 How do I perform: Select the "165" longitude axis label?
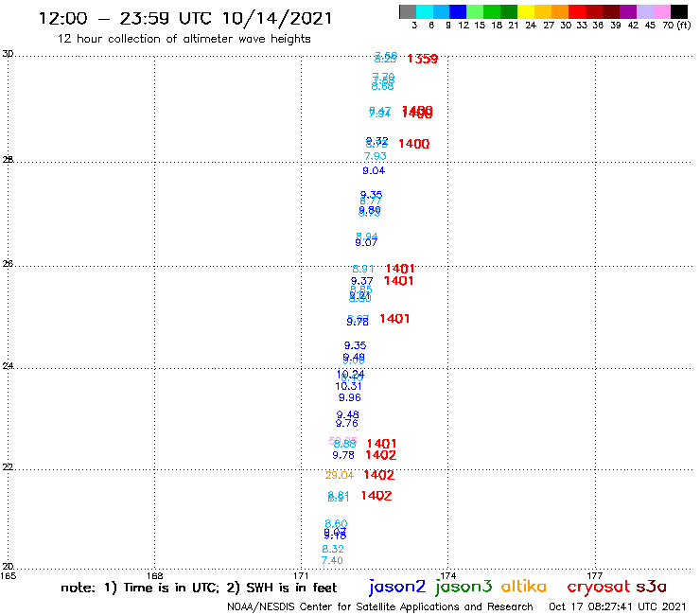[8, 576]
